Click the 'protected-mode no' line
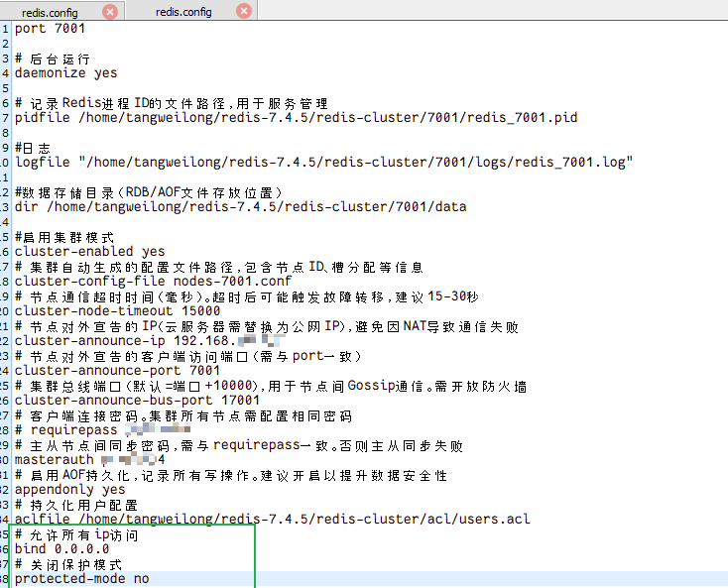Screen dimensions: 728x588 (x=81, y=578)
